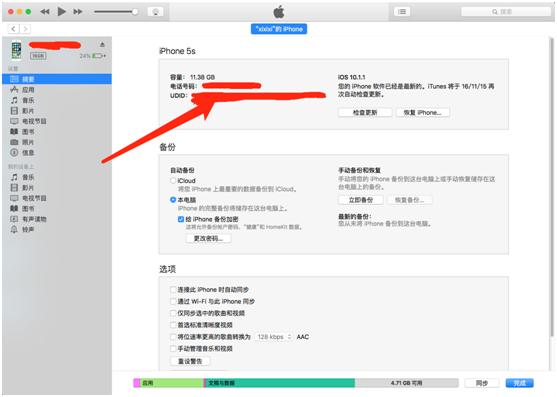557x397 pixels.
Task: Enable 将位速率更高的歌曲转换为 checkbox
Action: pos(173,337)
